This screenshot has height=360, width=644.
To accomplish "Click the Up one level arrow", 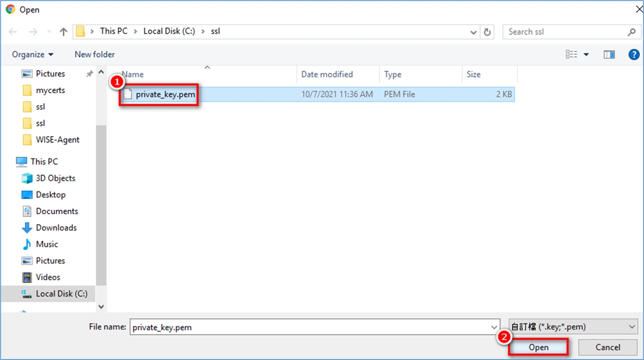I will [63, 32].
